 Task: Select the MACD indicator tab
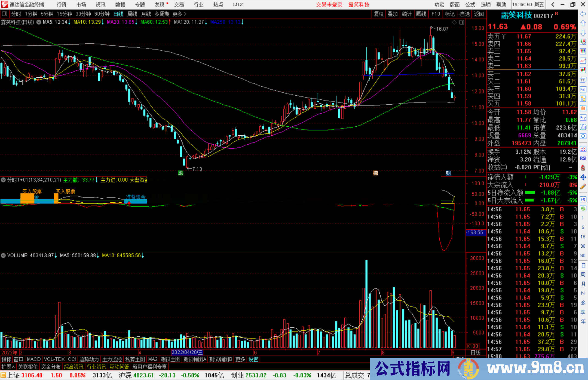[34, 359]
